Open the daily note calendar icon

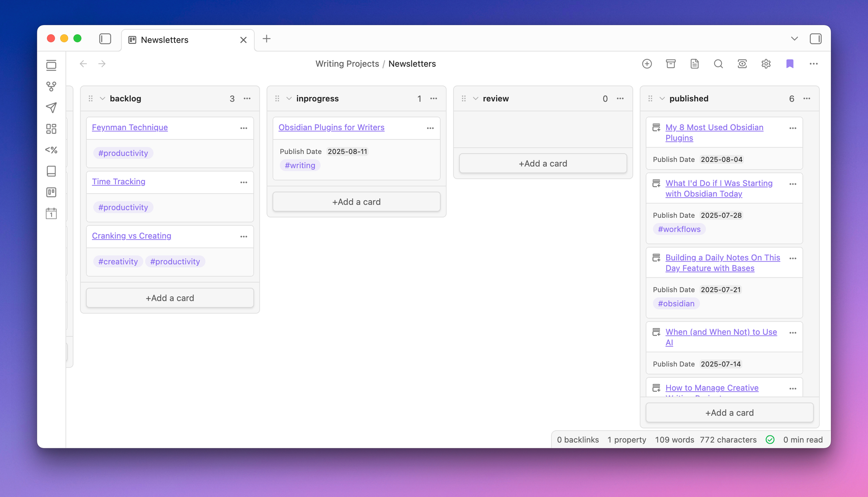pos(51,213)
